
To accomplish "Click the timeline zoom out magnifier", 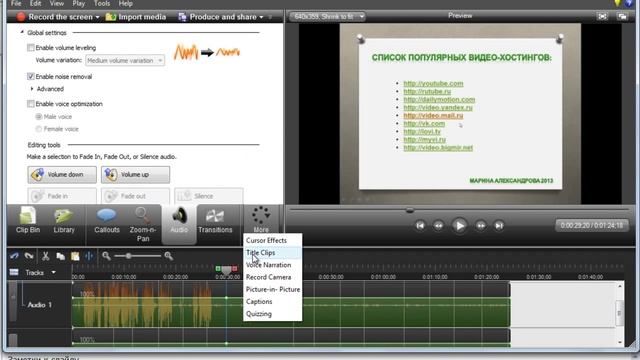I will (x=107, y=256).
